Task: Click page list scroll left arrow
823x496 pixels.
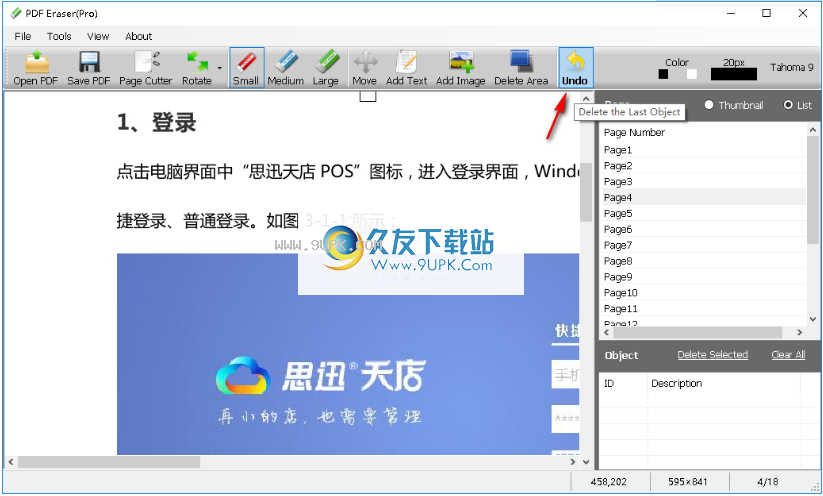Action: 607,332
